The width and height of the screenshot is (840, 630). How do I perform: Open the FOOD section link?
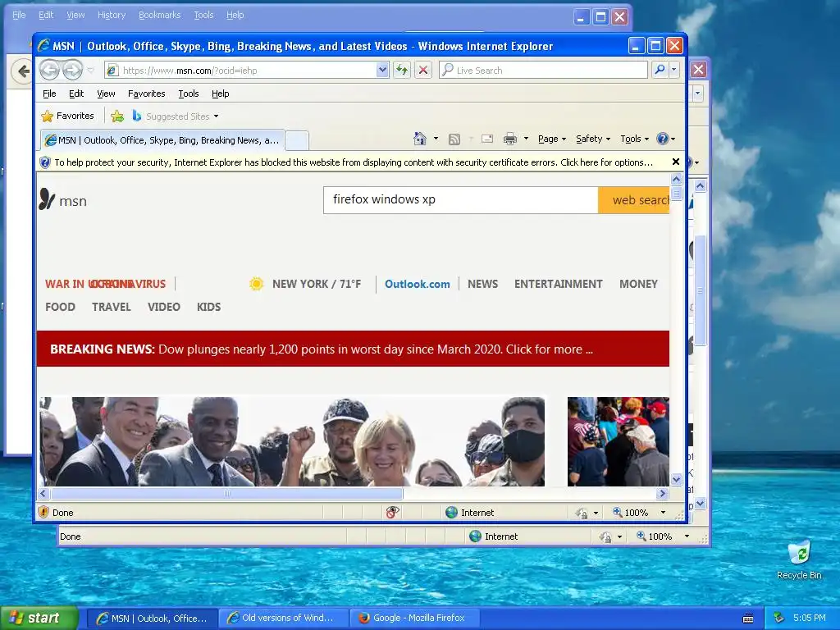click(60, 307)
